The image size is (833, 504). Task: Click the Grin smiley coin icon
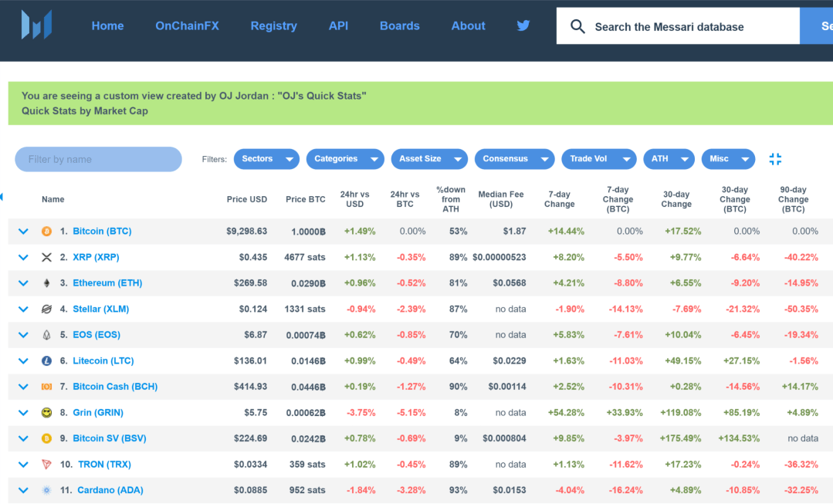[46, 413]
